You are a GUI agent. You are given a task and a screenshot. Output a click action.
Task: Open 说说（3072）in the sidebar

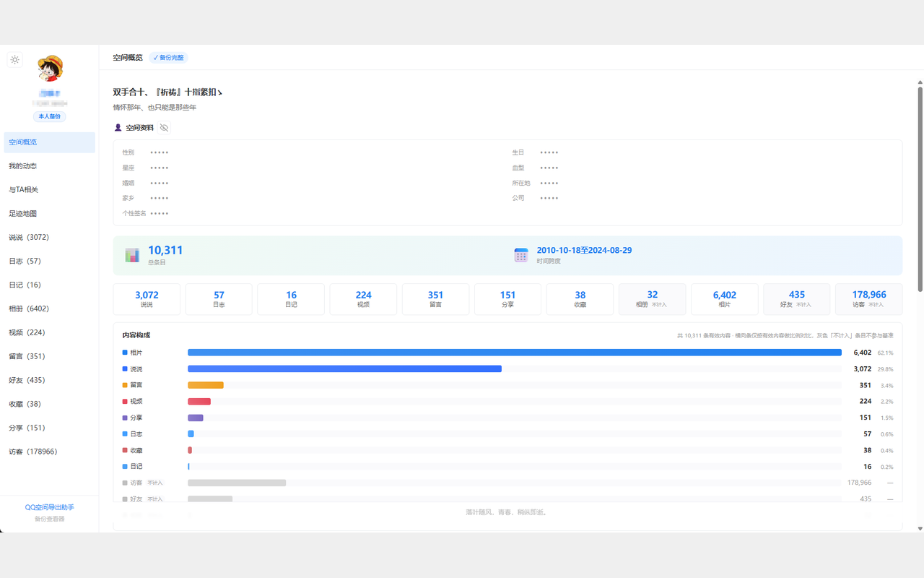coord(49,238)
